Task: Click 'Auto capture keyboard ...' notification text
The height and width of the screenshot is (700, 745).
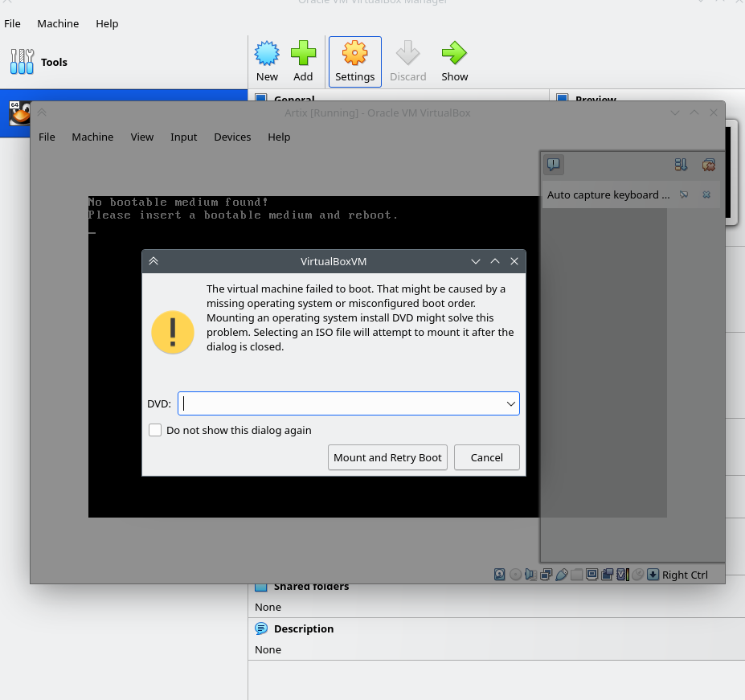Action: (608, 194)
